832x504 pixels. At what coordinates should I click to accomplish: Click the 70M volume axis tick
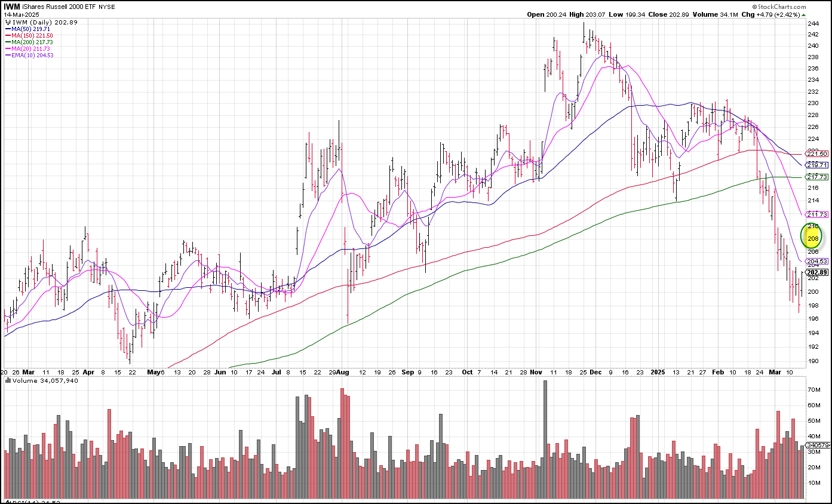click(814, 389)
